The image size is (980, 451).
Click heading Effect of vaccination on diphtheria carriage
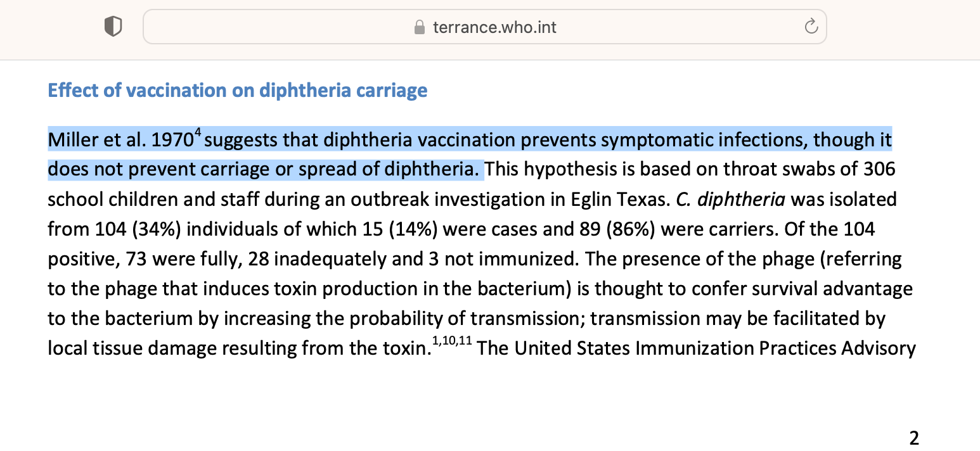point(238,91)
